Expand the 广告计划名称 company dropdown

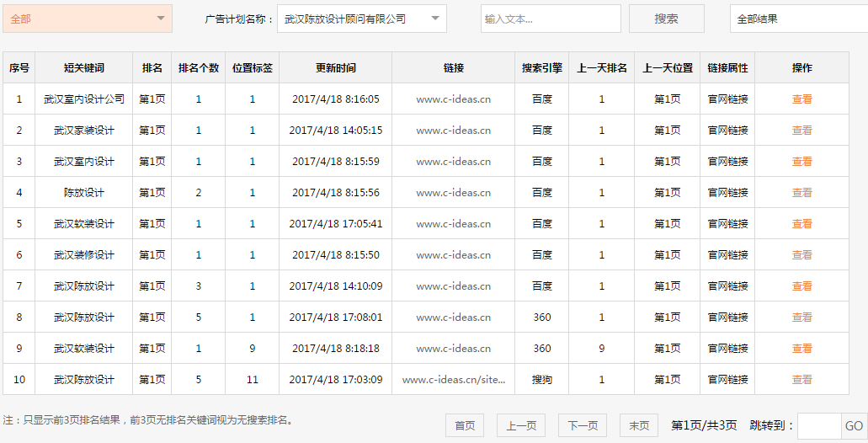click(x=361, y=19)
